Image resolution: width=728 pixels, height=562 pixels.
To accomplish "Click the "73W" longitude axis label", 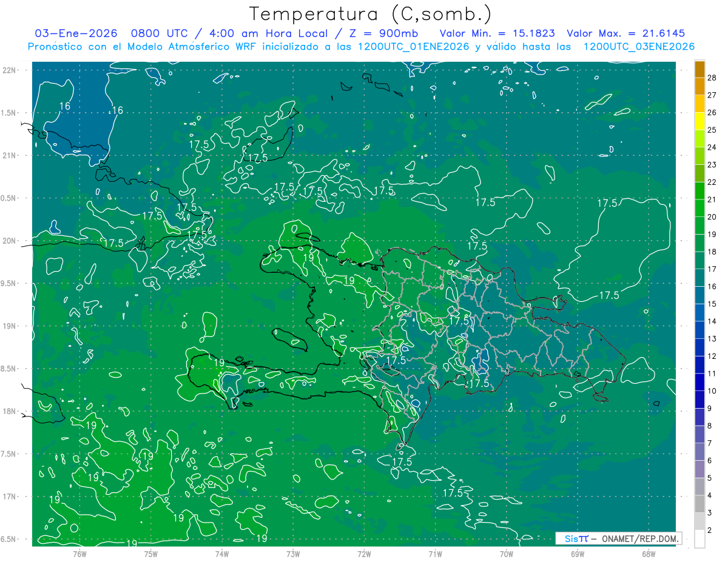I will (293, 554).
